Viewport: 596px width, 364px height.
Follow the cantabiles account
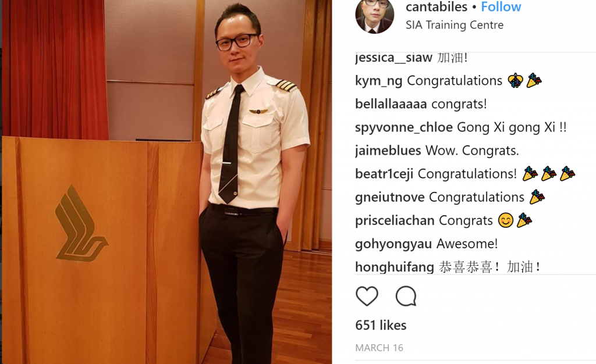click(501, 7)
